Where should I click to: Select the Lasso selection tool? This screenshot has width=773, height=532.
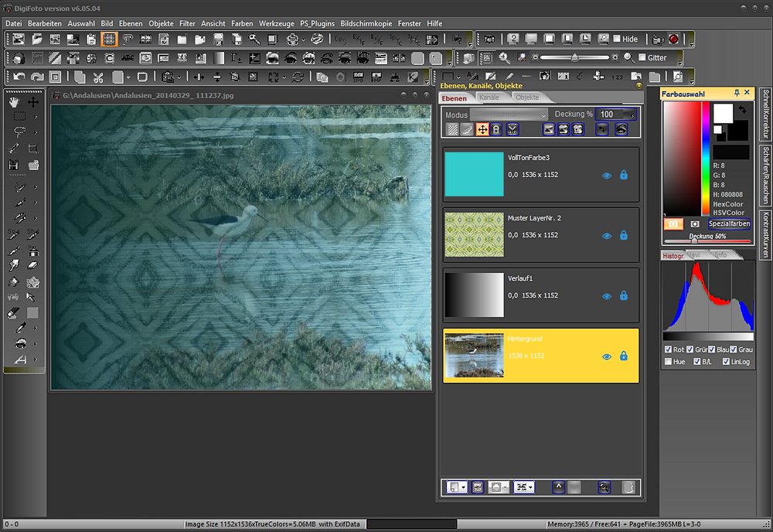pos(19,131)
